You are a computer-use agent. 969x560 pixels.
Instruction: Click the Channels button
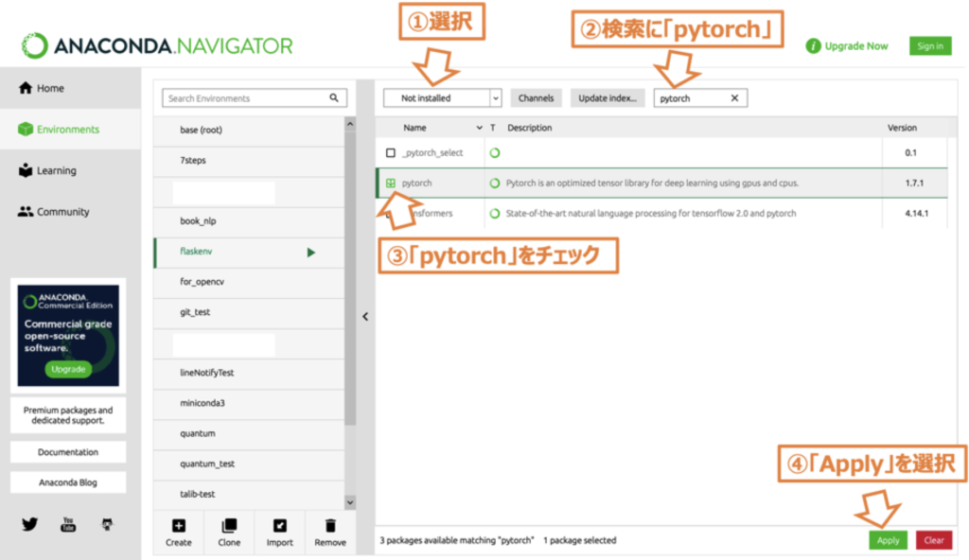coord(536,97)
